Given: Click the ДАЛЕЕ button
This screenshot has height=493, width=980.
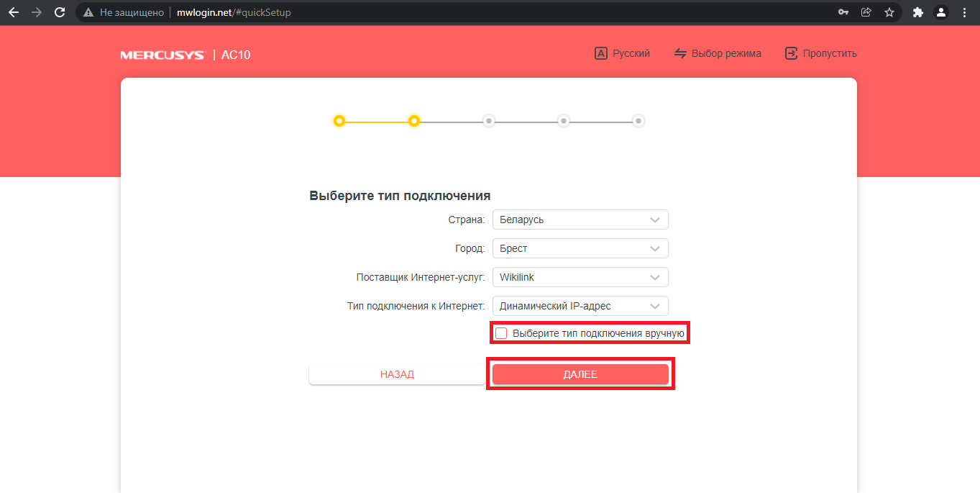Looking at the screenshot, I should click(x=580, y=374).
